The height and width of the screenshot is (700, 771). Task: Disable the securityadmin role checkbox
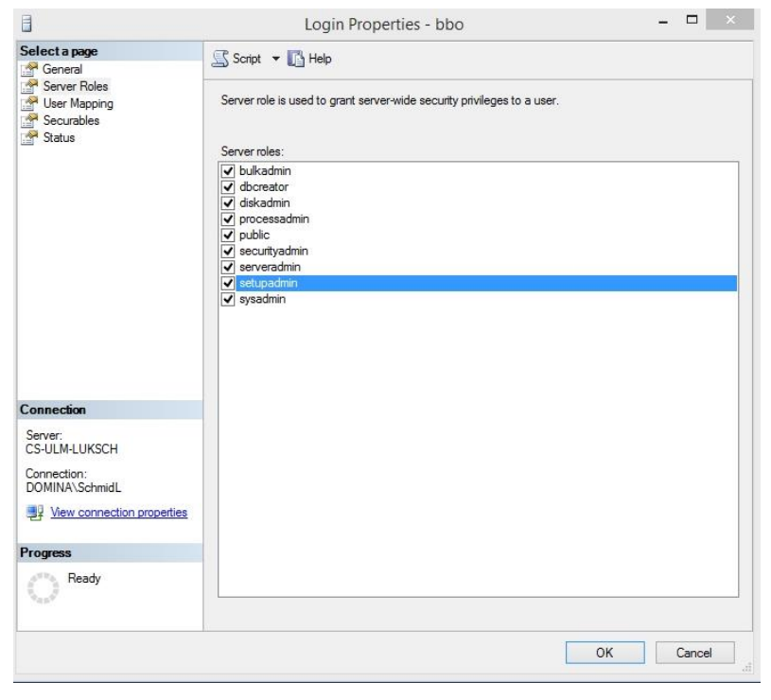(x=226, y=252)
